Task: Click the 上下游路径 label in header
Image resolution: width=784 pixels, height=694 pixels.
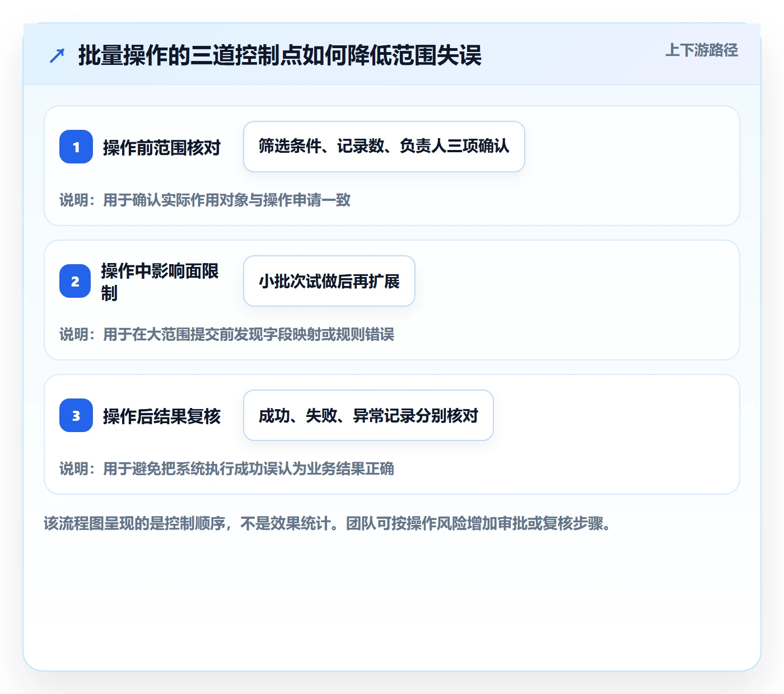Action: coord(702,50)
